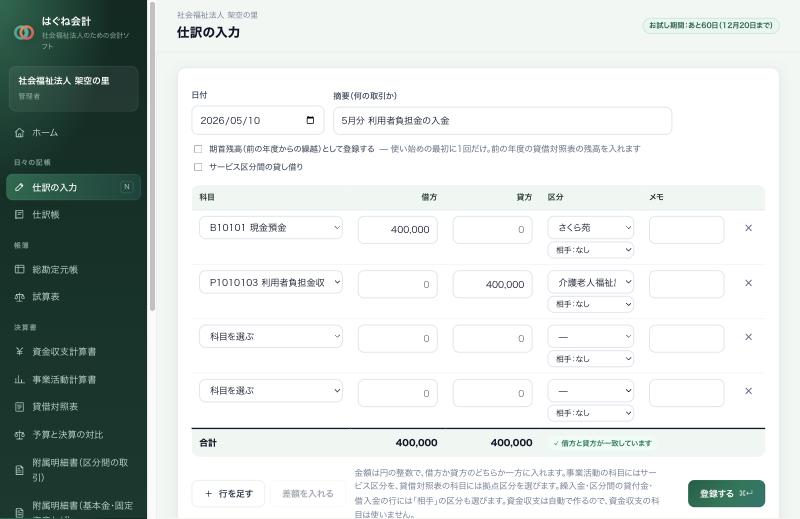Image resolution: width=800 pixels, height=519 pixels.
Task: Open the third row 科目を選ぶ dropdown
Action: [x=271, y=336]
